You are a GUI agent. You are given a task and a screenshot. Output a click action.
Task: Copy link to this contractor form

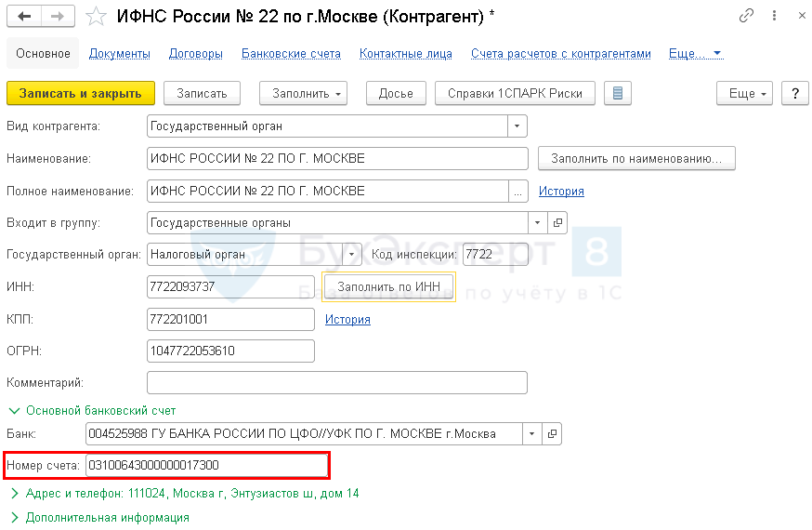pyautogui.click(x=747, y=17)
